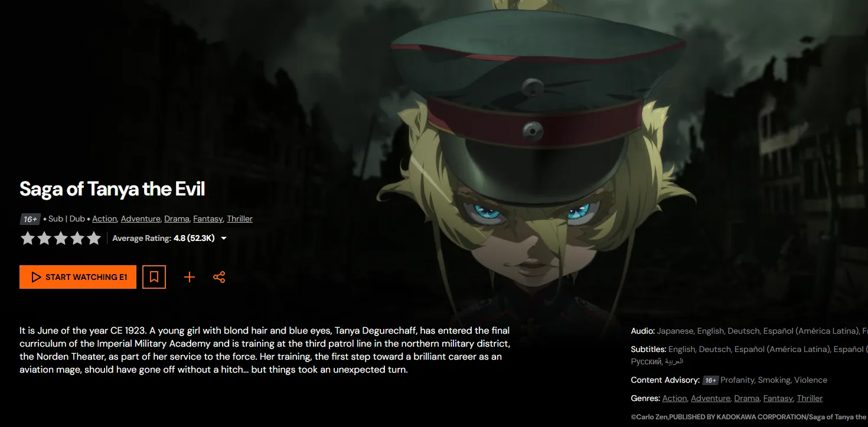Browse the Drama genre link under the title
The width and height of the screenshot is (868, 427).
(x=177, y=219)
